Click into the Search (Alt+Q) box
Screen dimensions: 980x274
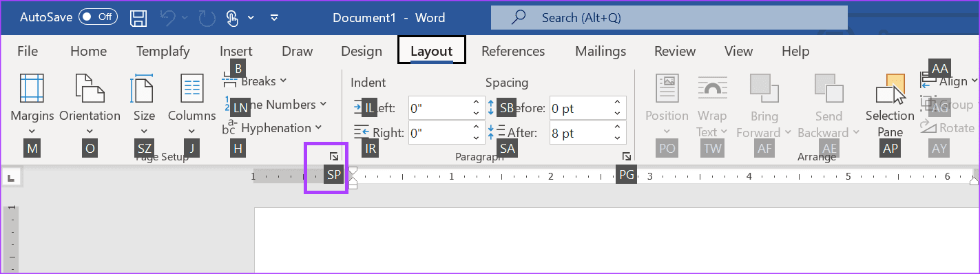(669, 18)
